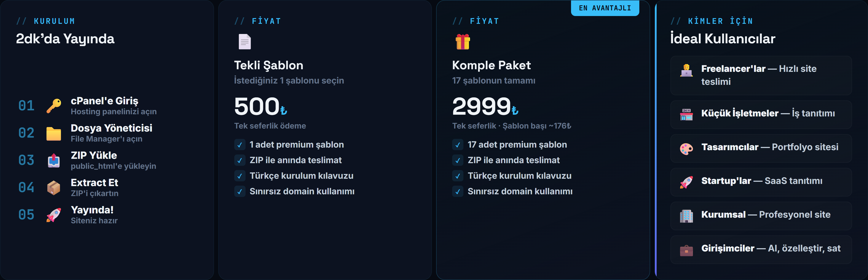Viewport: 868px width, 280px height.
Task: Click the document icon above Tekli Şablon
Action: pos(245,42)
